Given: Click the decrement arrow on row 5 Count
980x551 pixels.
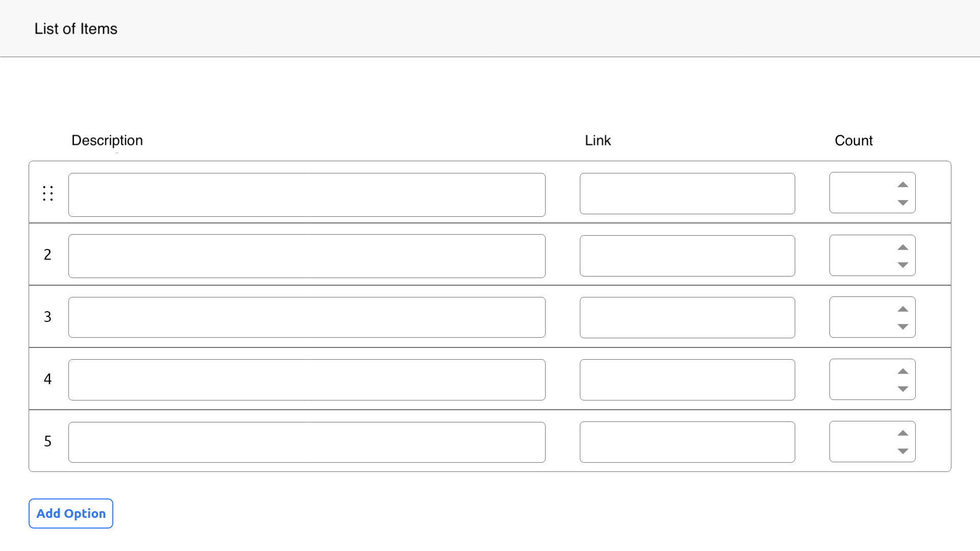Looking at the screenshot, I should tap(902, 451).
